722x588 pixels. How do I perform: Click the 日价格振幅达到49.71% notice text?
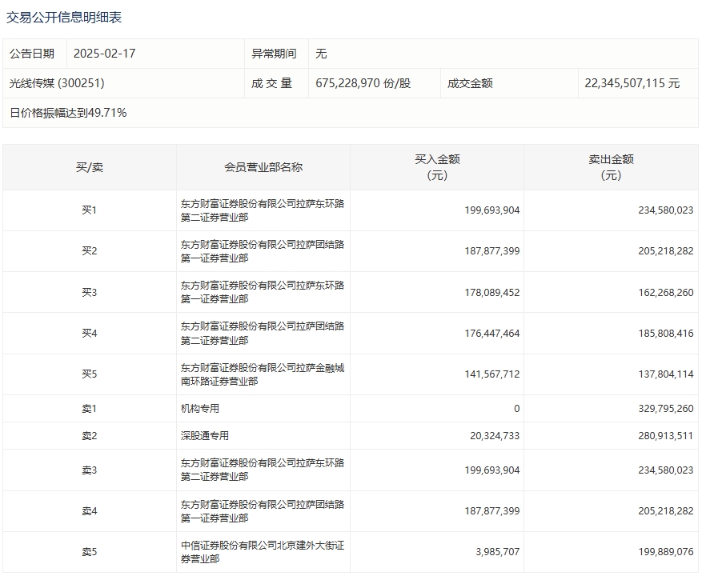coord(68,113)
